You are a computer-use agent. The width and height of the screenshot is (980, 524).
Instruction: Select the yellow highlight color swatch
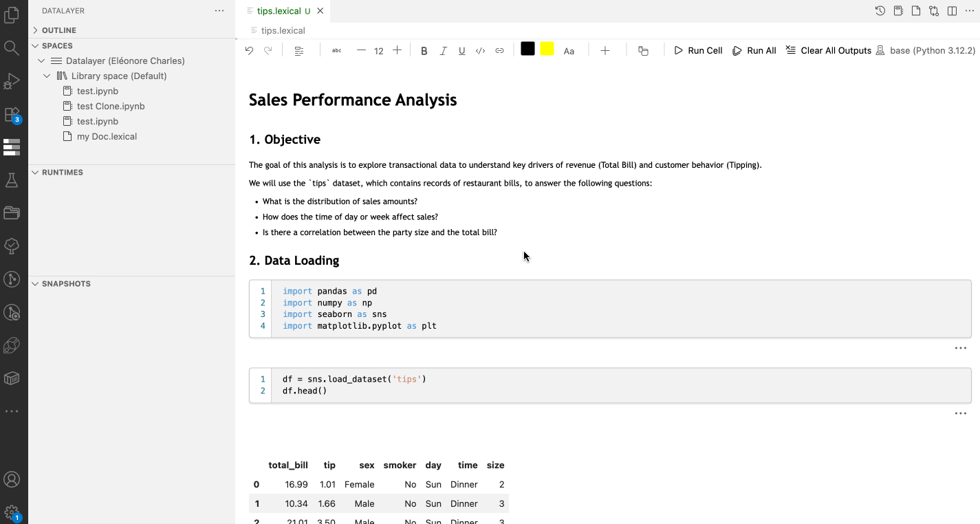547,49
